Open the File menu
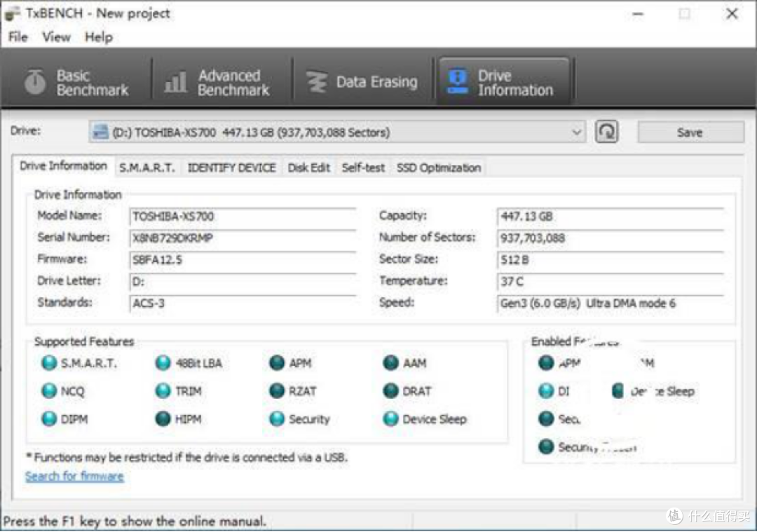 (18, 37)
